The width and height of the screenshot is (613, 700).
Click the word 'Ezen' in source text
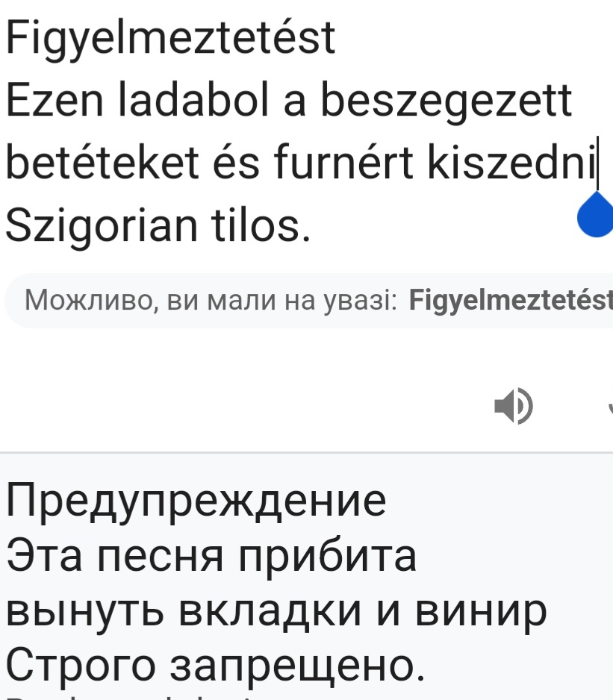[55, 99]
